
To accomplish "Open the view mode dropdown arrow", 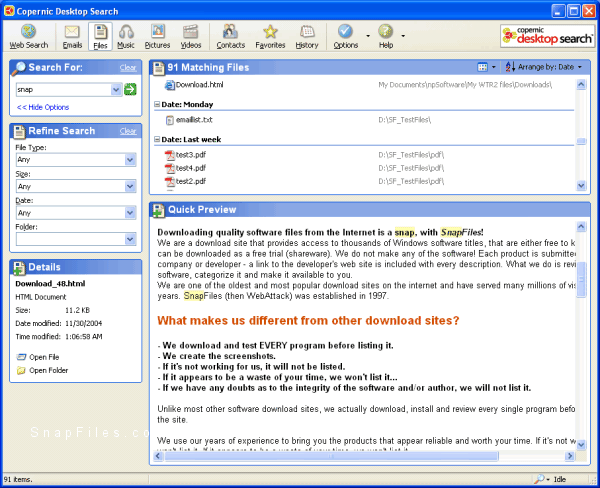I will pyautogui.click(x=494, y=67).
